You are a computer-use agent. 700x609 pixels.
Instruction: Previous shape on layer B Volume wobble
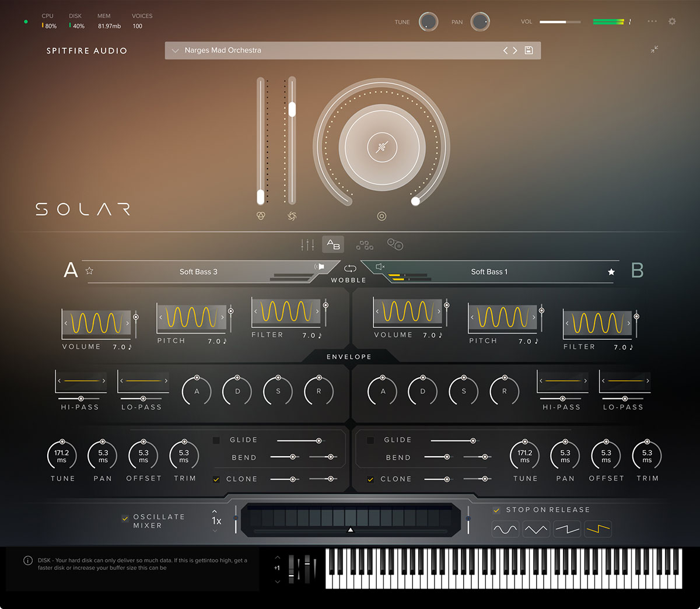point(377,311)
